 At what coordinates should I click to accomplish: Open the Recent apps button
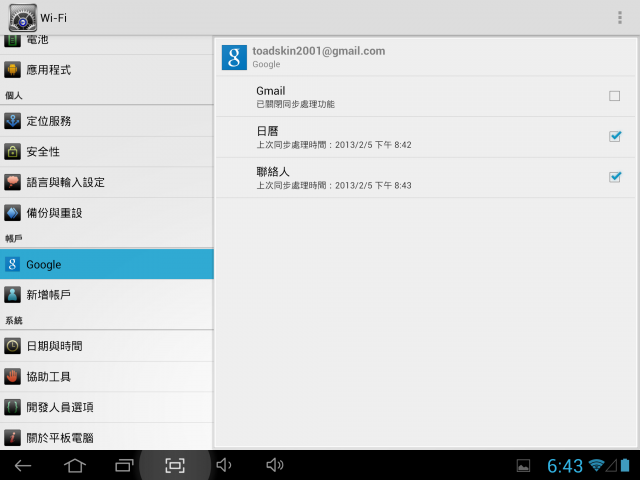pyautogui.click(x=124, y=465)
